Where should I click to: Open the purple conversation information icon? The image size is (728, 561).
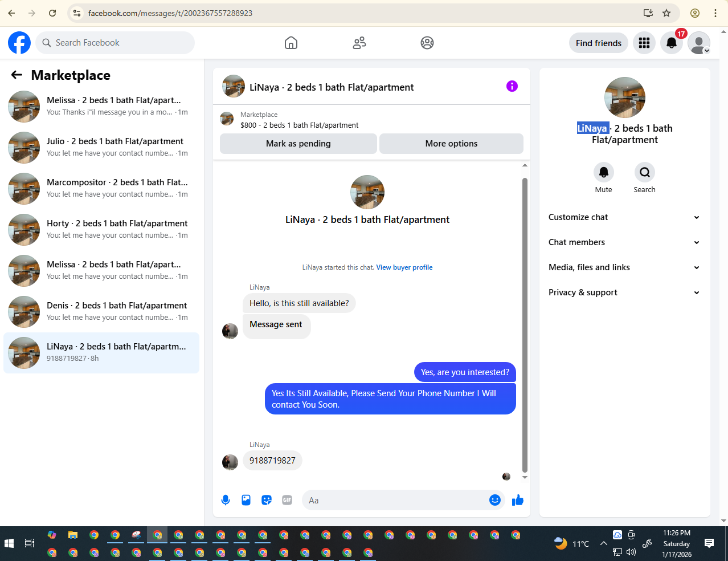point(512,86)
